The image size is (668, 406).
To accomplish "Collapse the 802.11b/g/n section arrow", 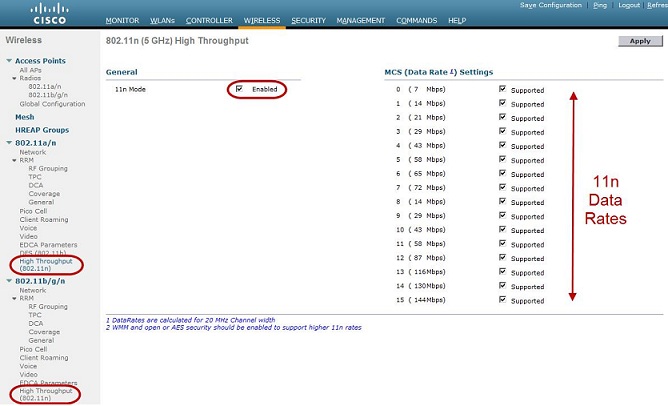I will pyautogui.click(x=9, y=281).
